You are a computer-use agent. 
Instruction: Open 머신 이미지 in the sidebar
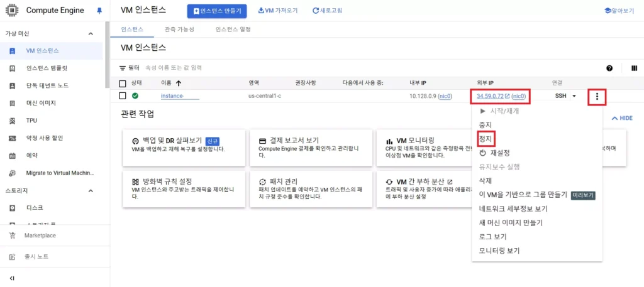(41, 104)
